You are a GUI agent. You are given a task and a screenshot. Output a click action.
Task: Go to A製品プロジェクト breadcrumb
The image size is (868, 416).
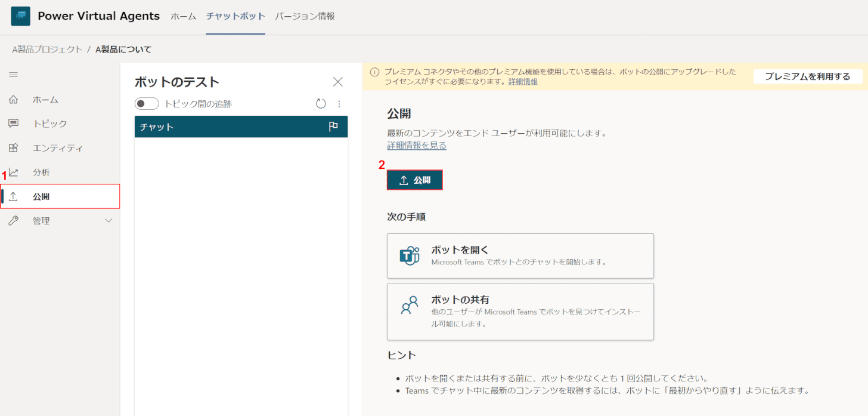click(x=48, y=50)
